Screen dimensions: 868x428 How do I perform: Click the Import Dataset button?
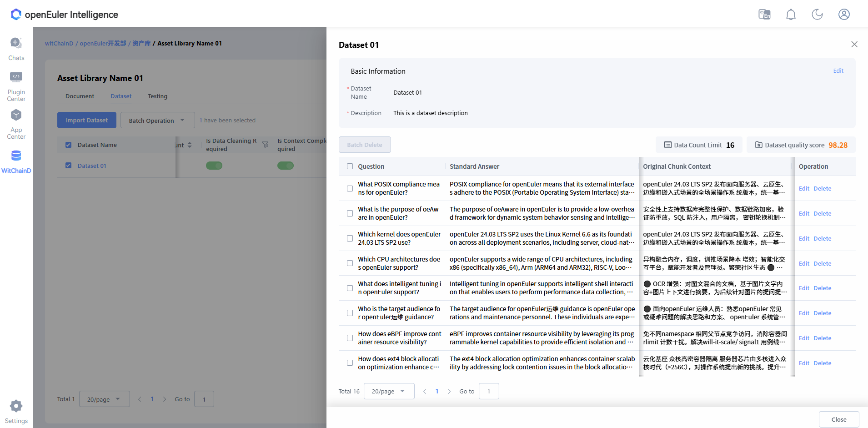point(87,120)
